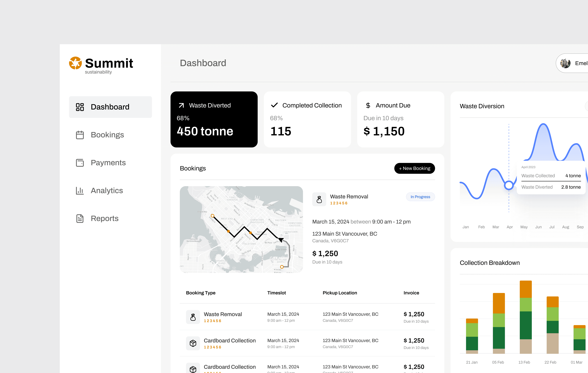Open the Waste Diverted 450 tonne card

coord(214,119)
